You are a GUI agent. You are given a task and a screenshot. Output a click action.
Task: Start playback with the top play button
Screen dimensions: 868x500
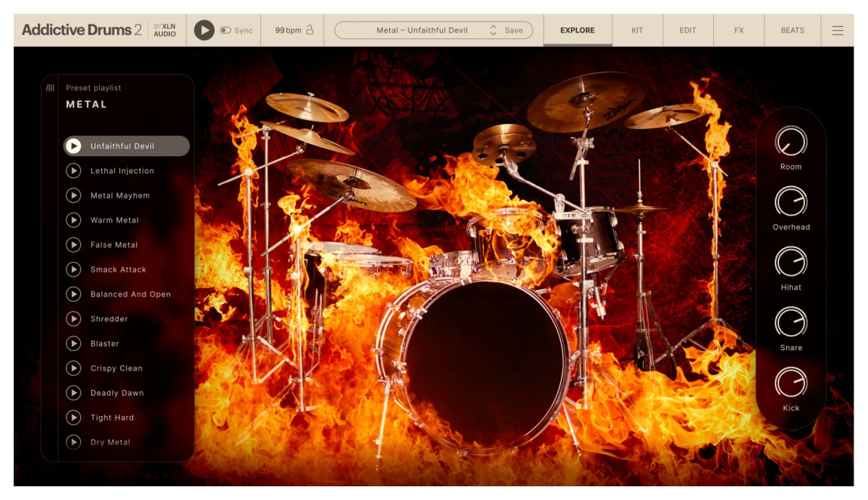pyautogui.click(x=205, y=30)
